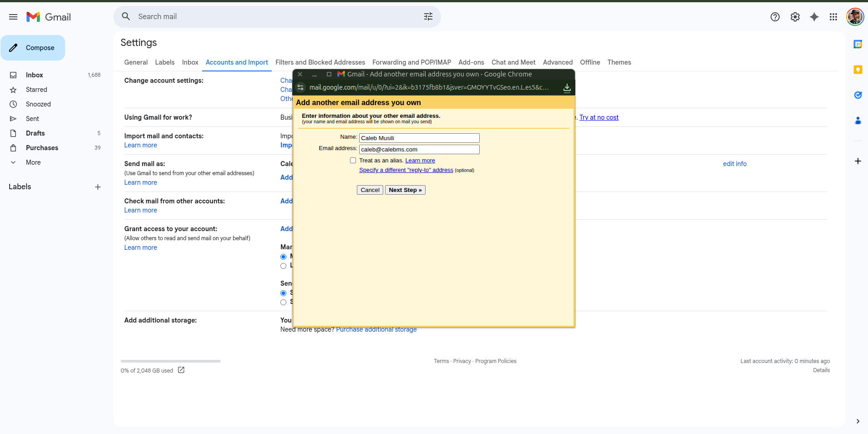Open the Program Policies footer link

[x=496, y=361]
